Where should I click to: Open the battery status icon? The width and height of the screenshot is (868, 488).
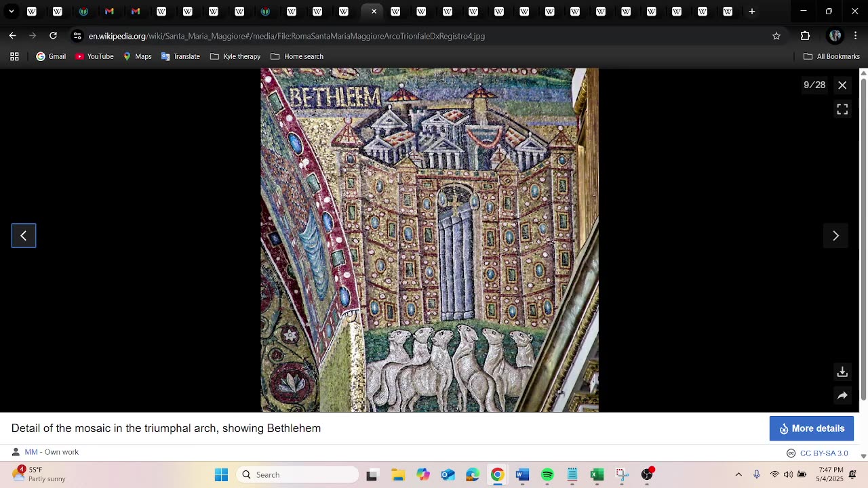(x=802, y=474)
